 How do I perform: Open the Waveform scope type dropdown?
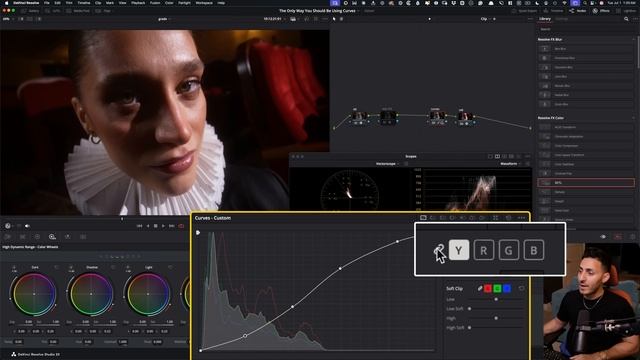pos(511,164)
